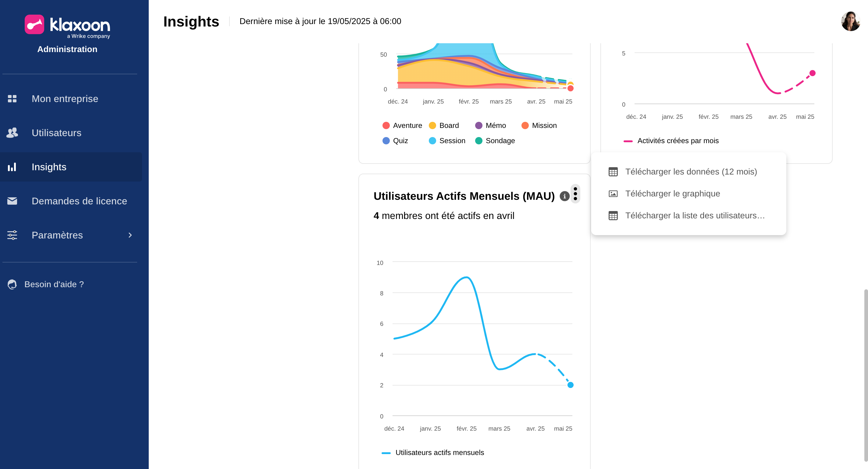Click the Insights bar-chart icon
Viewport: 868px width, 469px height.
pyautogui.click(x=12, y=167)
